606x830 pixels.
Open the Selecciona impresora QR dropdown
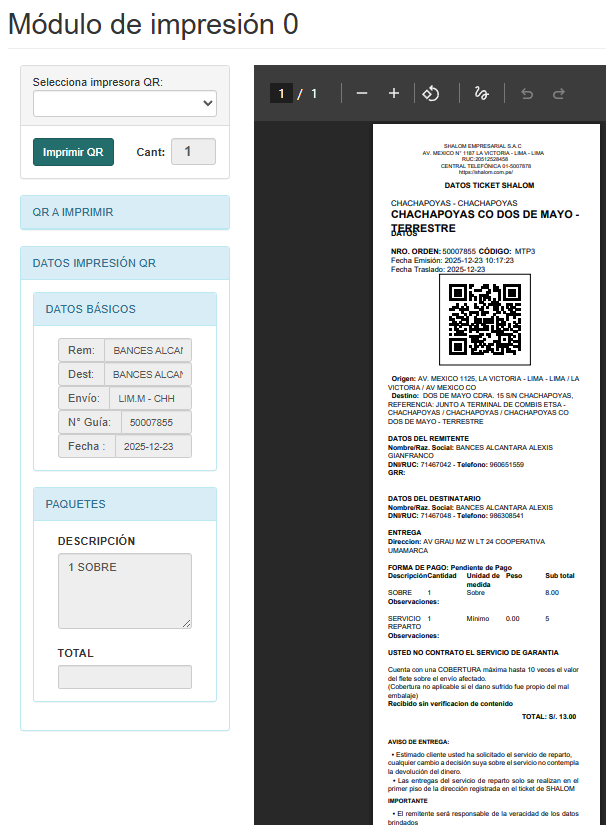(125, 103)
